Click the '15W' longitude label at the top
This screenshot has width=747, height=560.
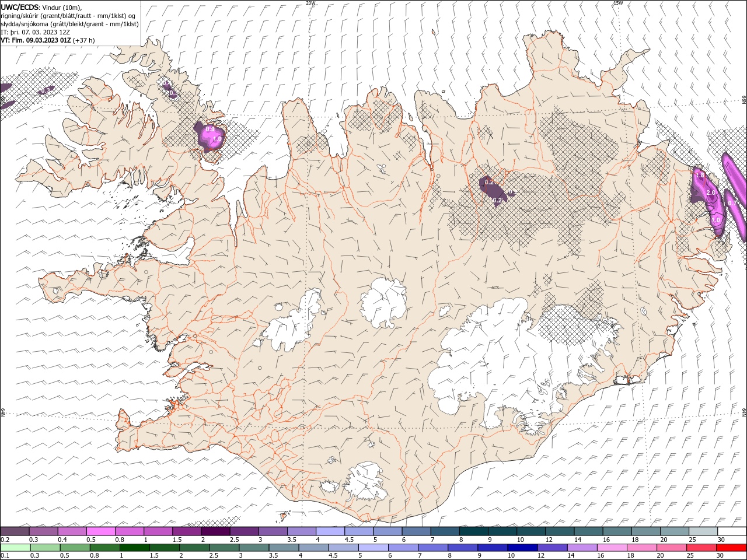618,3
